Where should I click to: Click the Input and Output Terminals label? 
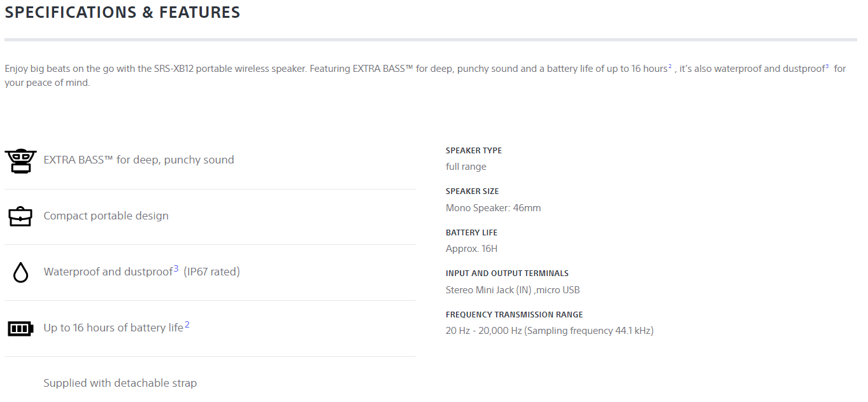coord(507,274)
